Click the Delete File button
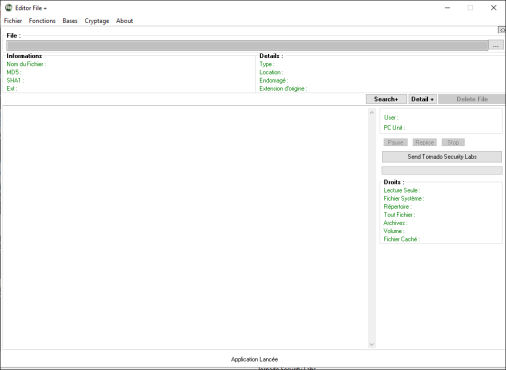 (x=472, y=99)
